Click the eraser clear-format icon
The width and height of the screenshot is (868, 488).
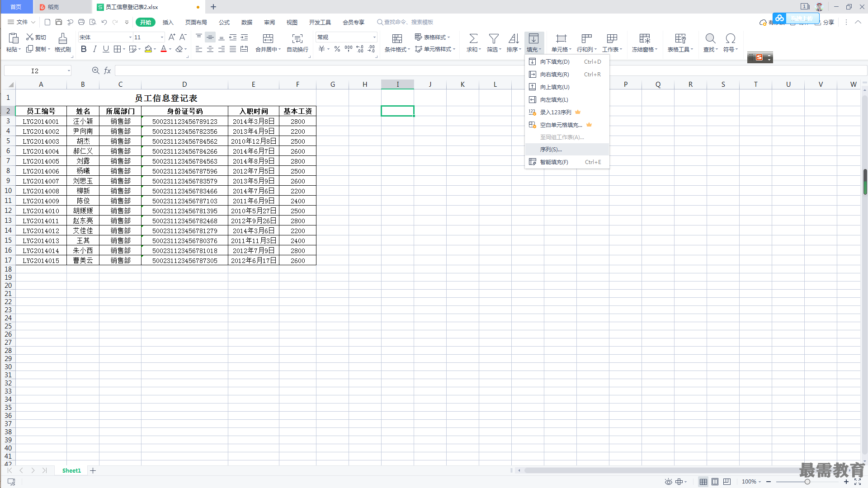(x=179, y=49)
